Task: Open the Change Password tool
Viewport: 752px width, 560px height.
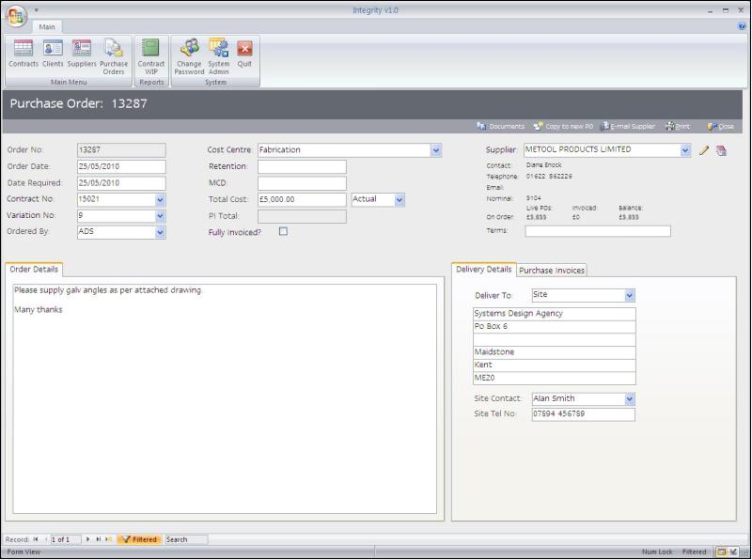Action: coord(189,54)
